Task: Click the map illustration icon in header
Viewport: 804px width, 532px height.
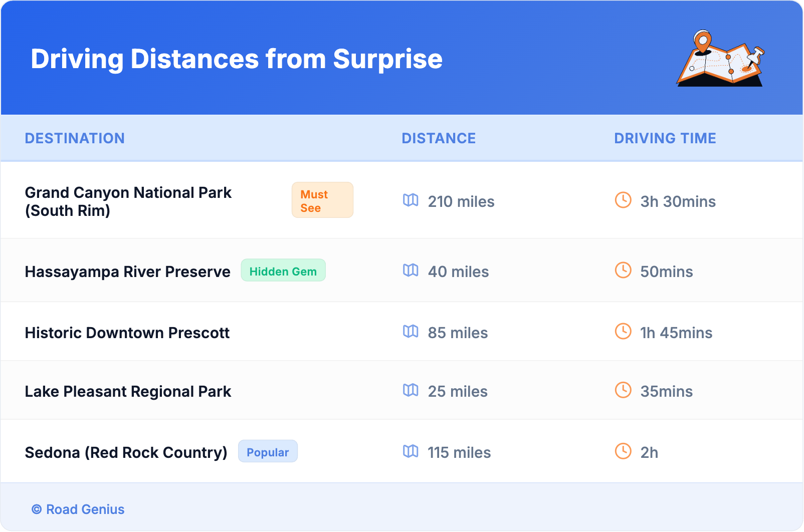Action: coord(721,59)
